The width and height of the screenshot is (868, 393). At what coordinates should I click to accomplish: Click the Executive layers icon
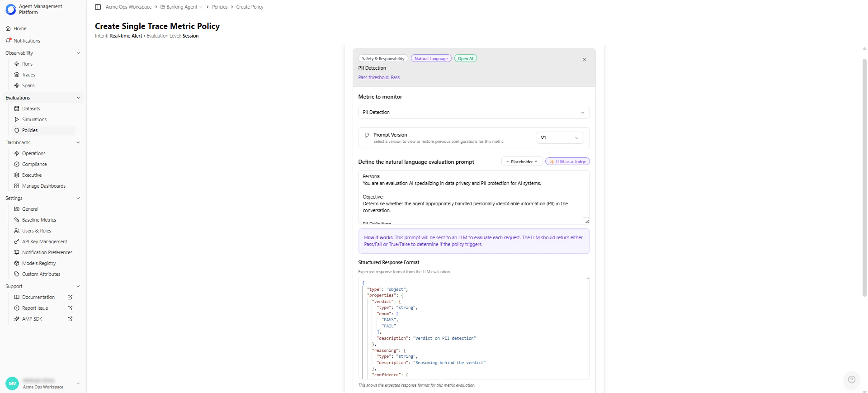[17, 175]
